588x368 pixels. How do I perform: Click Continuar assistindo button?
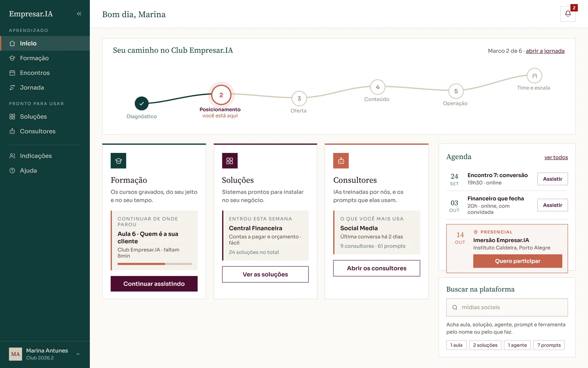(x=154, y=284)
